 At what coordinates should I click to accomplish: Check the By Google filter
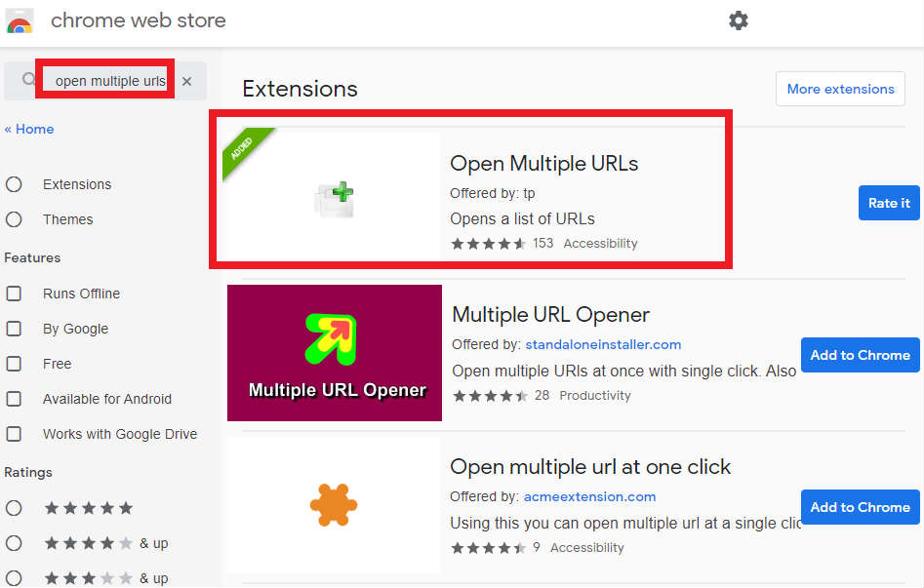point(14,329)
